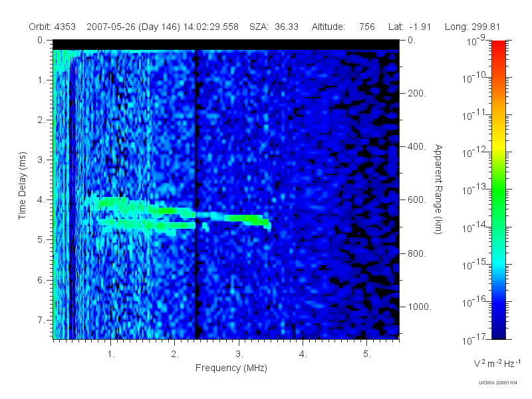
Task: Click the SZA: 36.33 value
Action: click(274, 27)
